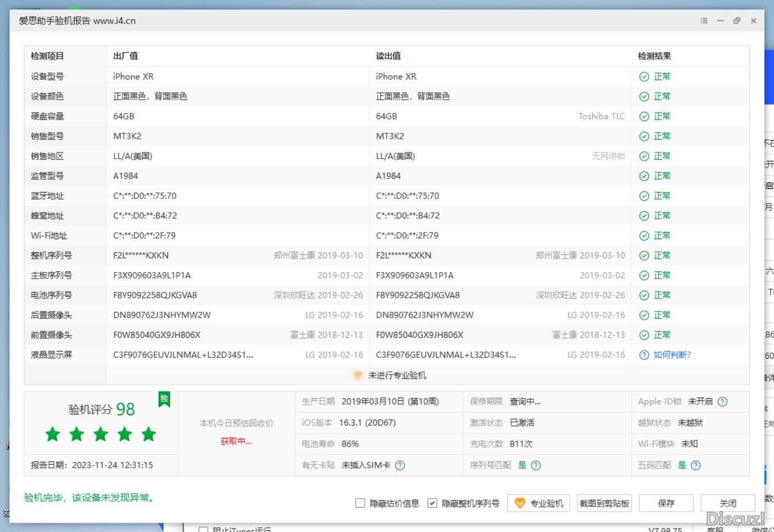Image resolution: width=774 pixels, height=532 pixels.
Task: Click the 获取中... recycle price text
Action: coord(236,442)
